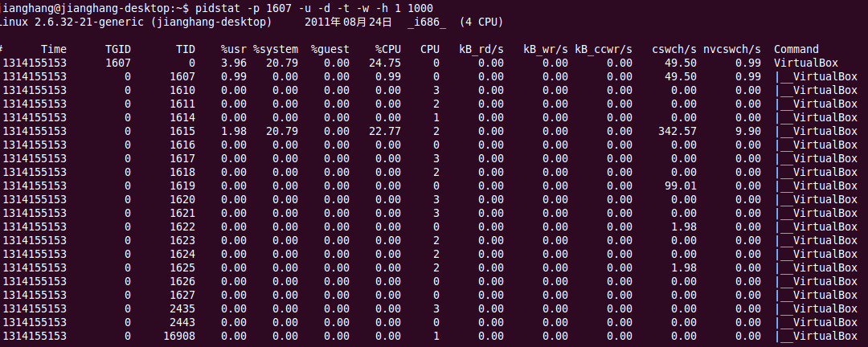Click TID 1610 in the table
868x347 pixels.
(x=182, y=90)
